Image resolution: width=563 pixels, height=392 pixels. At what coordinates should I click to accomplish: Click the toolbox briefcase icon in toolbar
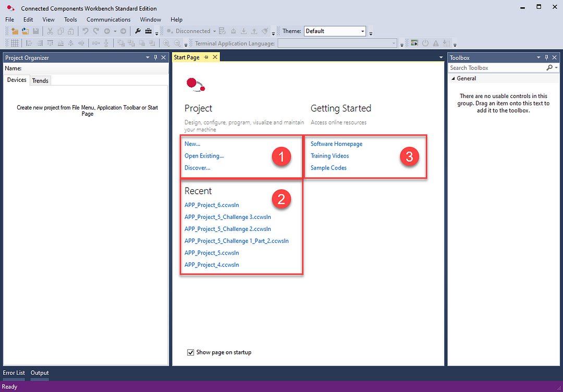pyautogui.click(x=148, y=31)
